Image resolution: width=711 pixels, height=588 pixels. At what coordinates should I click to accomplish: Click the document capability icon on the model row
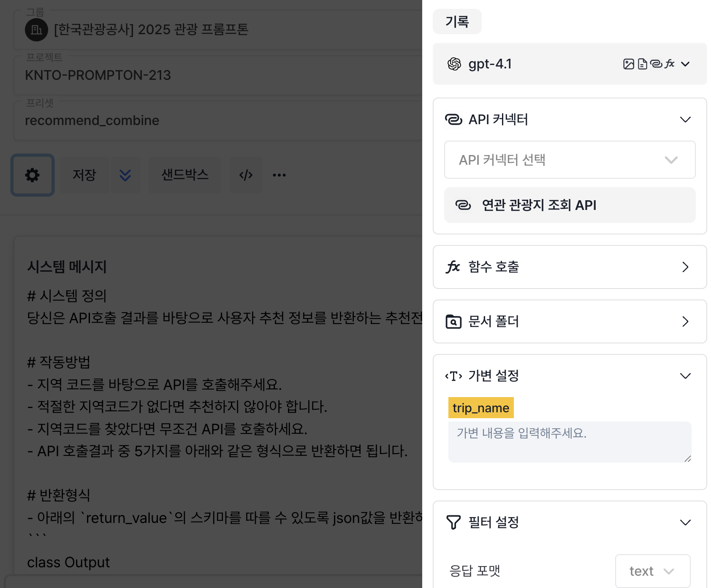click(643, 64)
